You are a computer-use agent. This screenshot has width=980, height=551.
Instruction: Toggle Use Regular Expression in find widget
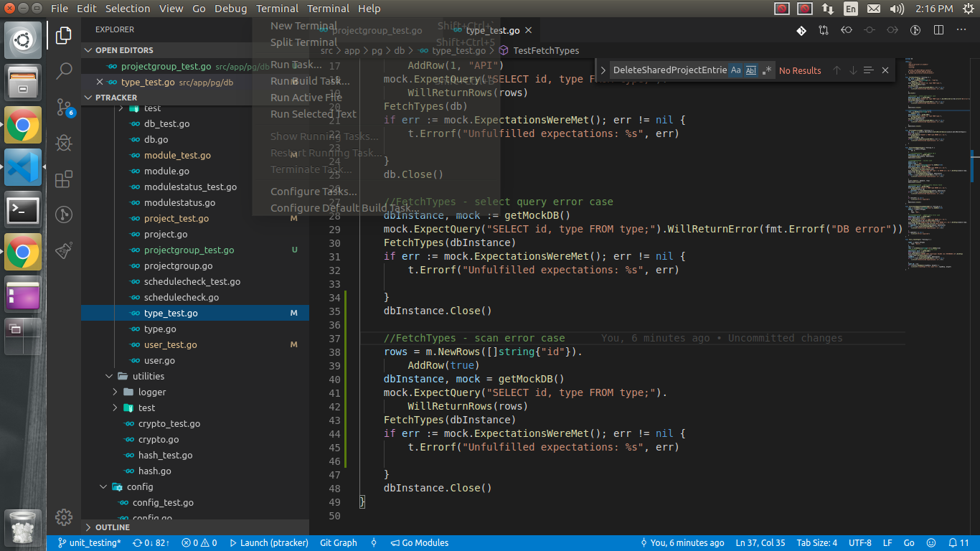[766, 70]
